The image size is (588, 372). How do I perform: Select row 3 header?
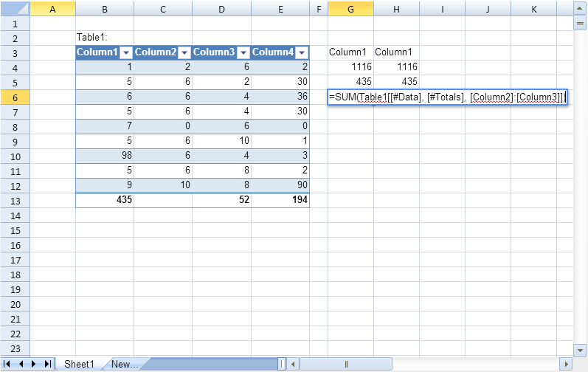click(15, 53)
